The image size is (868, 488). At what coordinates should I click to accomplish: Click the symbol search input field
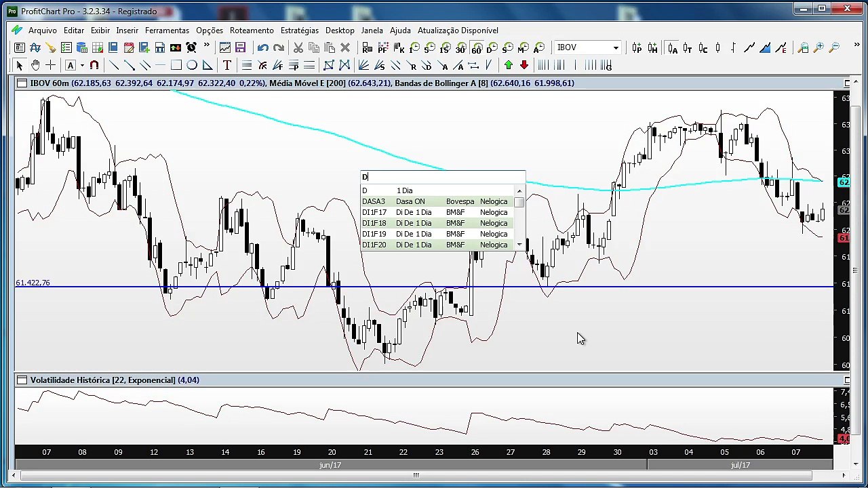click(443, 177)
